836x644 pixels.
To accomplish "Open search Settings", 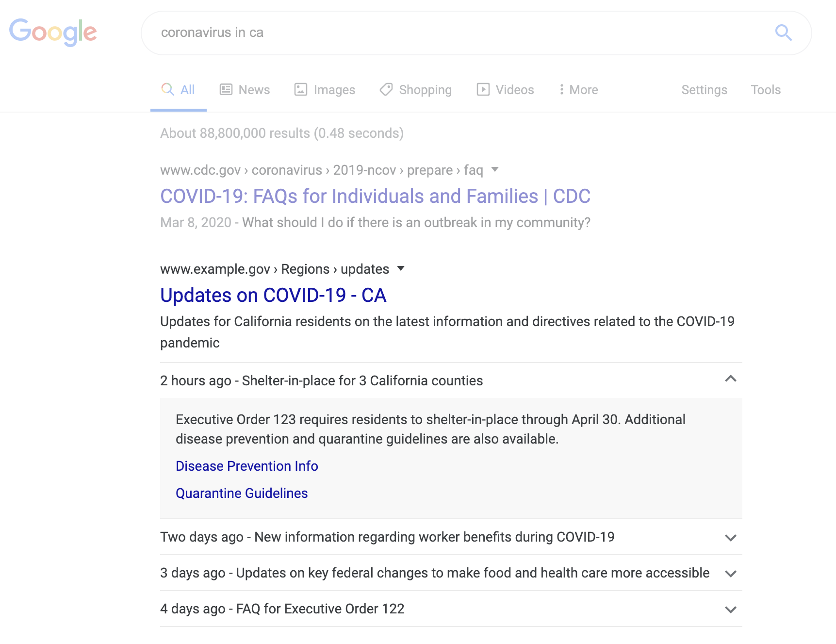I will click(704, 89).
